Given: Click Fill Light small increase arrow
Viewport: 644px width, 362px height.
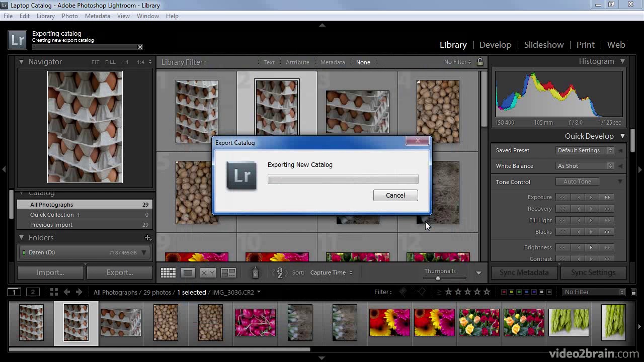Looking at the screenshot, I should point(591,220).
